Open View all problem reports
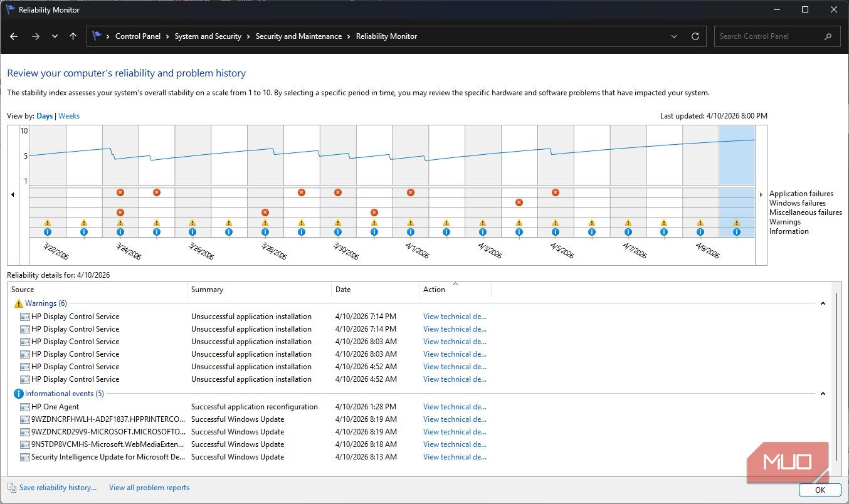This screenshot has height=504, width=849. click(x=149, y=487)
